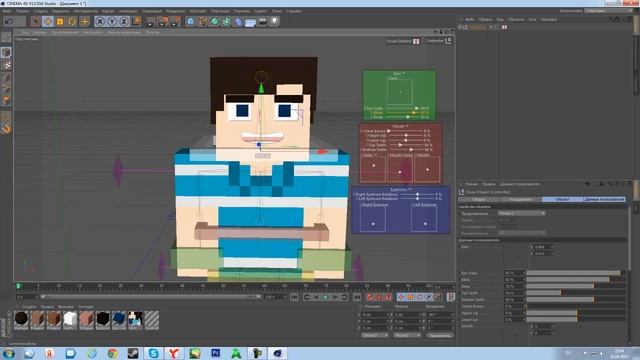Screen dimensions: 640x360
Task: Toggle the Autokeying red button
Action: pyautogui.click(x=379, y=297)
